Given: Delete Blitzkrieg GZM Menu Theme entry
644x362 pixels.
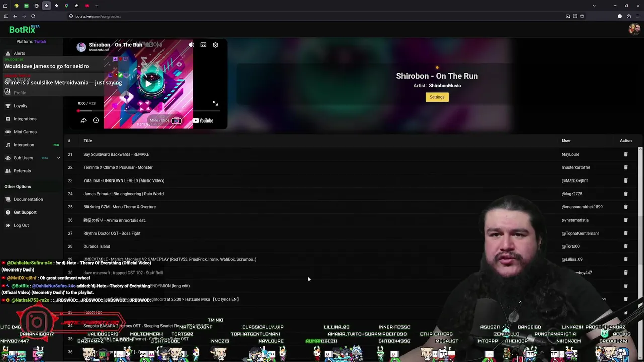Looking at the screenshot, I should click(x=626, y=207).
